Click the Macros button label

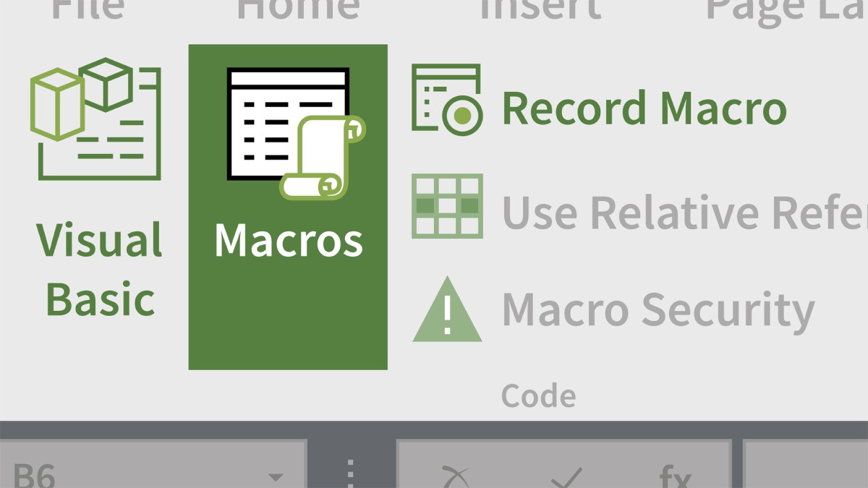point(288,241)
